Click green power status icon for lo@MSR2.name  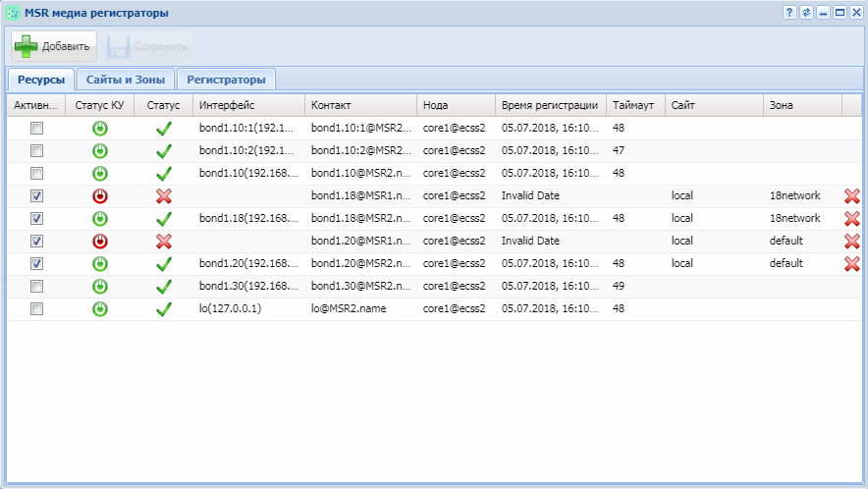[100, 308]
